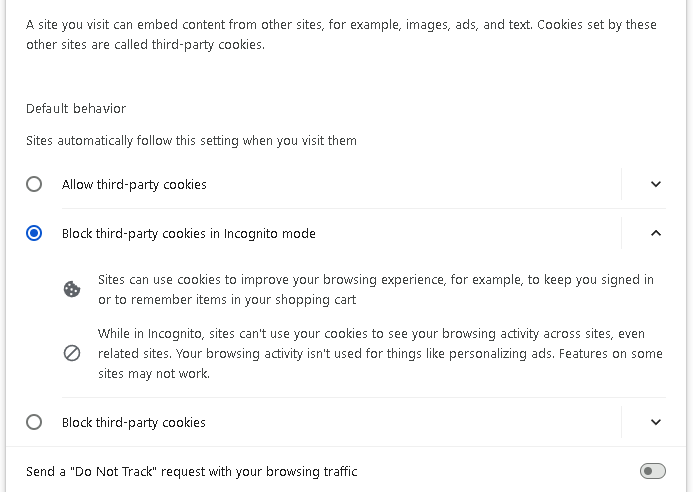Click the last "Block third-party cookies" label text
This screenshot has height=492, width=693.
133,423
